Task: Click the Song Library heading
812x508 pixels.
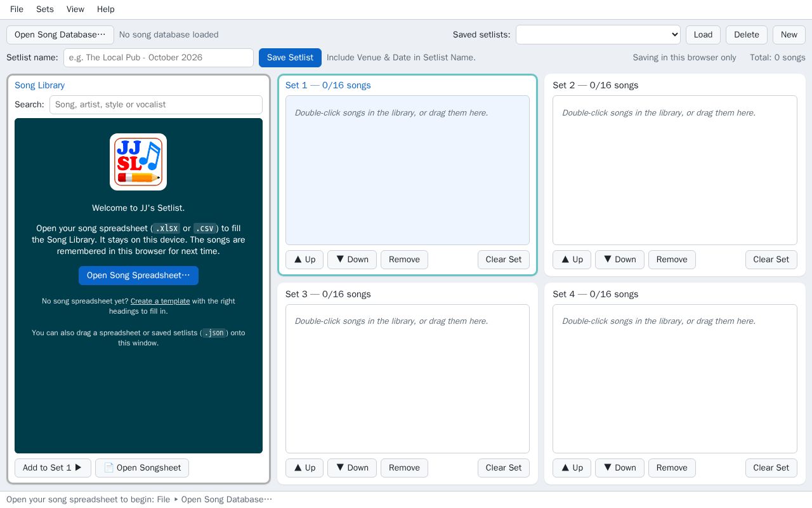Action: [x=39, y=85]
